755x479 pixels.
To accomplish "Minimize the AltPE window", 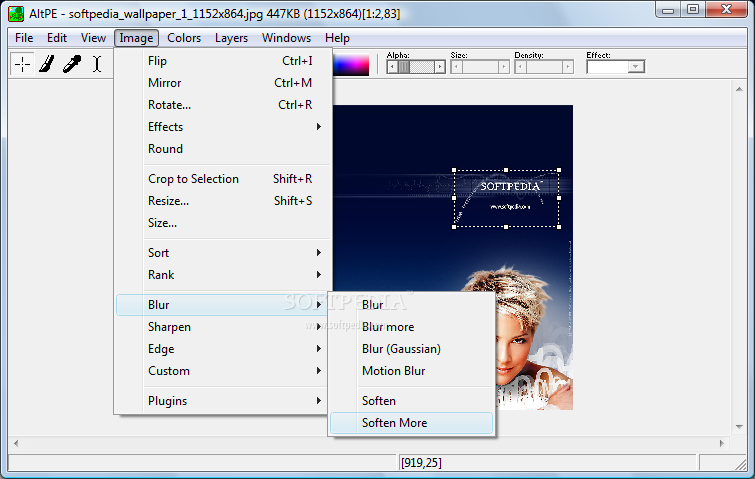I will point(668,10).
